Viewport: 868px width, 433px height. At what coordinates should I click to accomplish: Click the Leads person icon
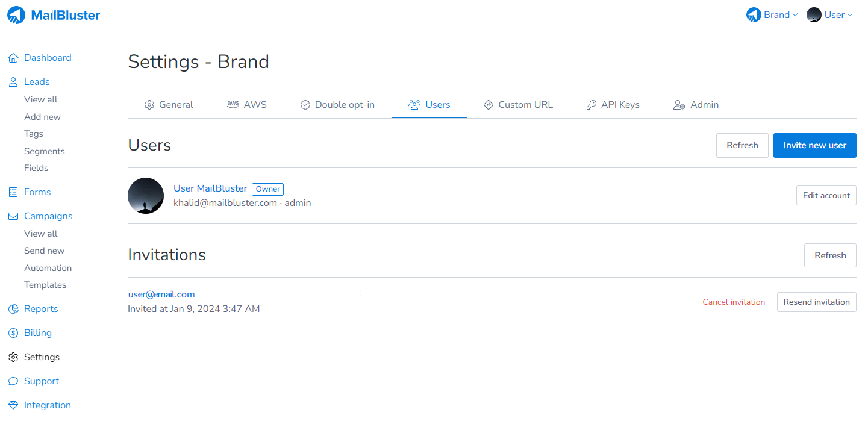pyautogui.click(x=13, y=83)
